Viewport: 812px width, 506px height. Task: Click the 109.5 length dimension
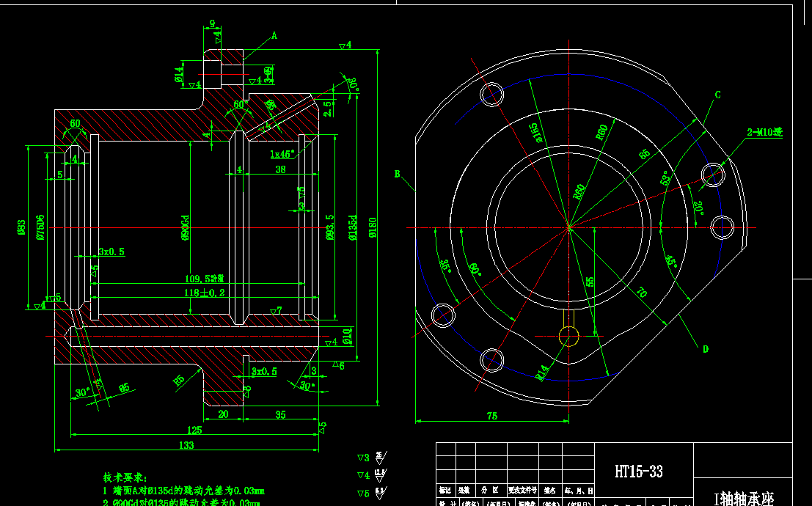coord(205,279)
